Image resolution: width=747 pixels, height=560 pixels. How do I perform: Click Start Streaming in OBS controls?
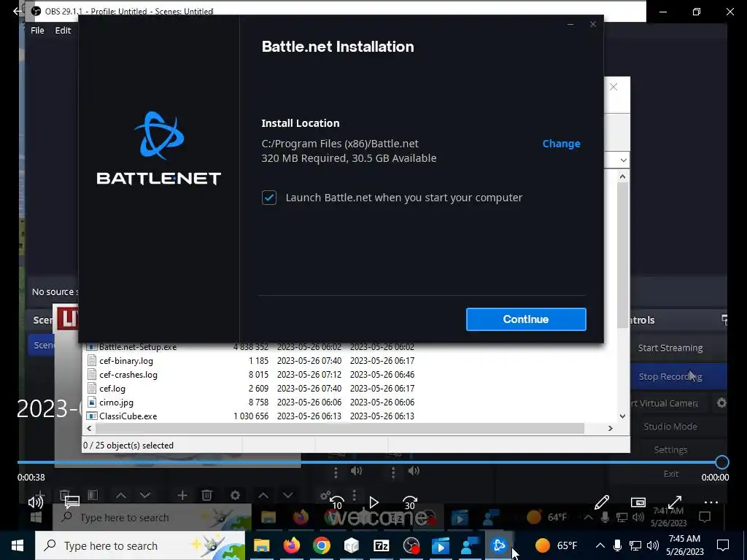[670, 348]
